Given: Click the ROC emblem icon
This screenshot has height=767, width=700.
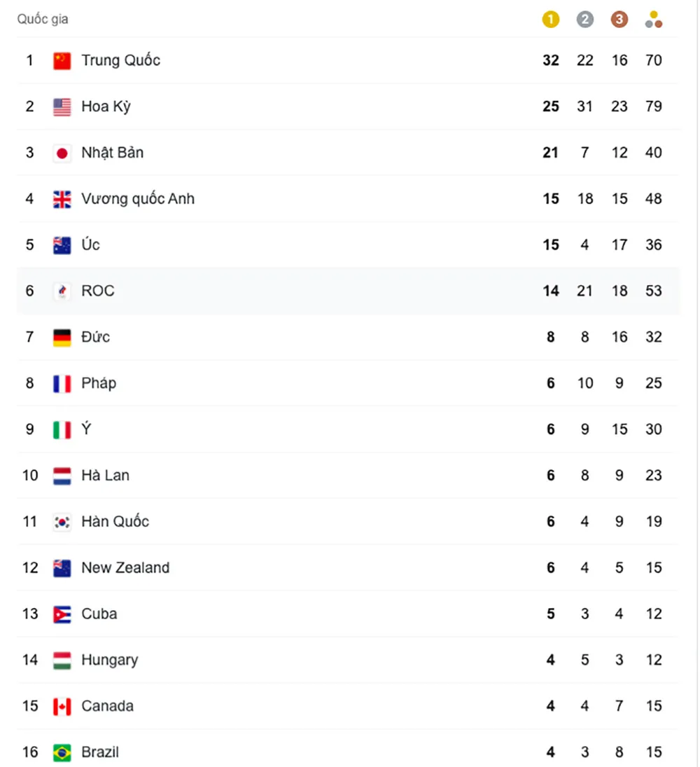Looking at the screenshot, I should coord(62,291).
